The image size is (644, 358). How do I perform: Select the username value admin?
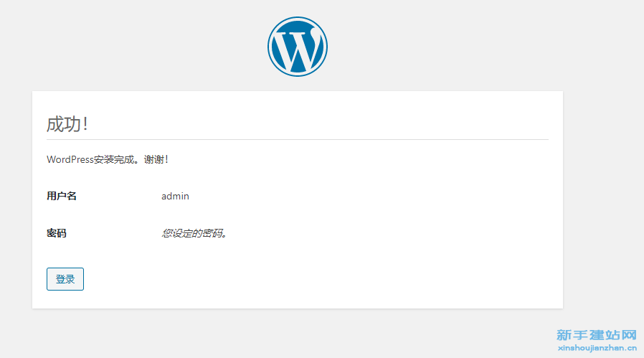pos(175,196)
